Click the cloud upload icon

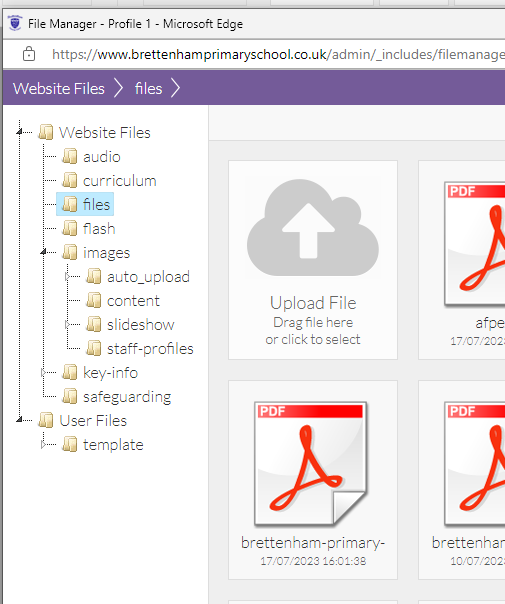coord(312,227)
